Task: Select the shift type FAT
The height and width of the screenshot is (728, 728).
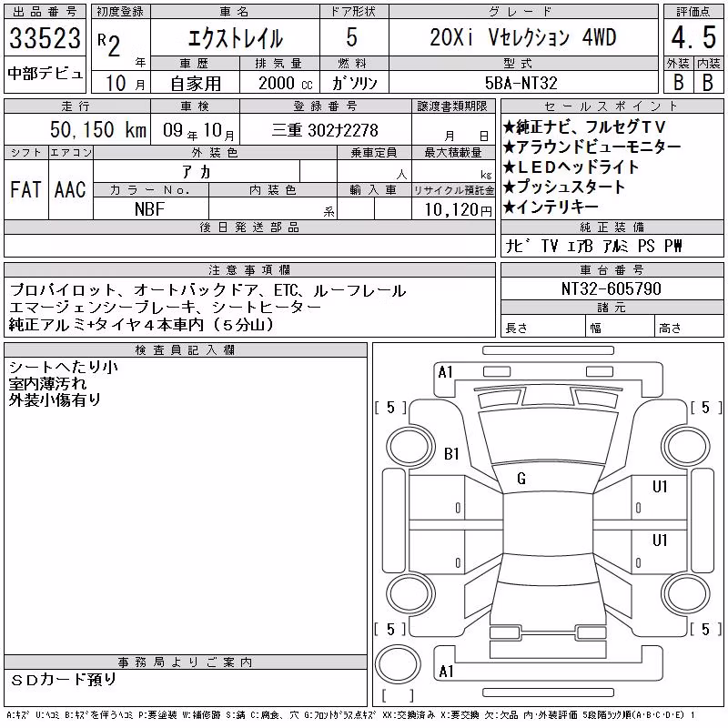Action: 25,190
